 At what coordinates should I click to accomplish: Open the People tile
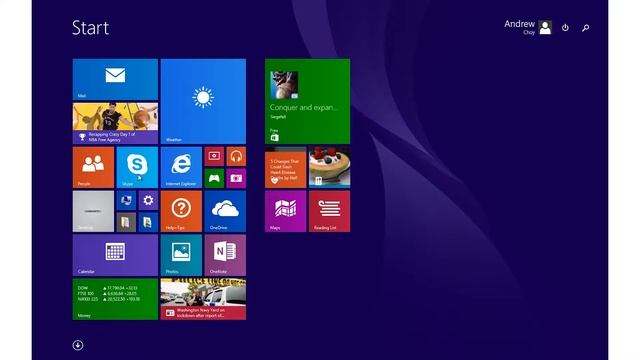tap(93, 167)
